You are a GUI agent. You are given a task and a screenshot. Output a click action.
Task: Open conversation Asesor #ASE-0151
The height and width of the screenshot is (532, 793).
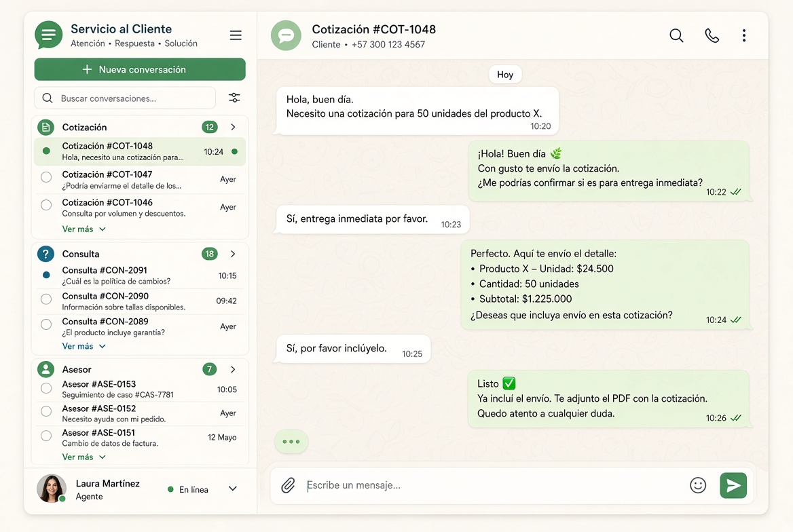(140, 438)
